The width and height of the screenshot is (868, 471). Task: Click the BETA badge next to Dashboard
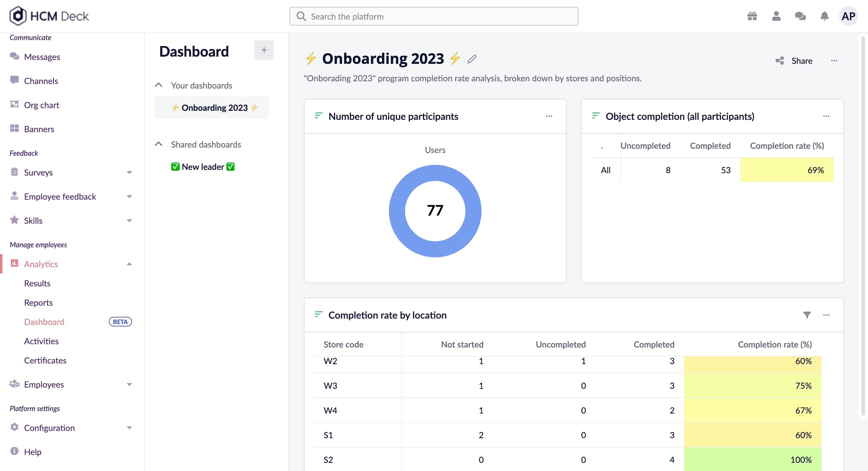coord(120,322)
